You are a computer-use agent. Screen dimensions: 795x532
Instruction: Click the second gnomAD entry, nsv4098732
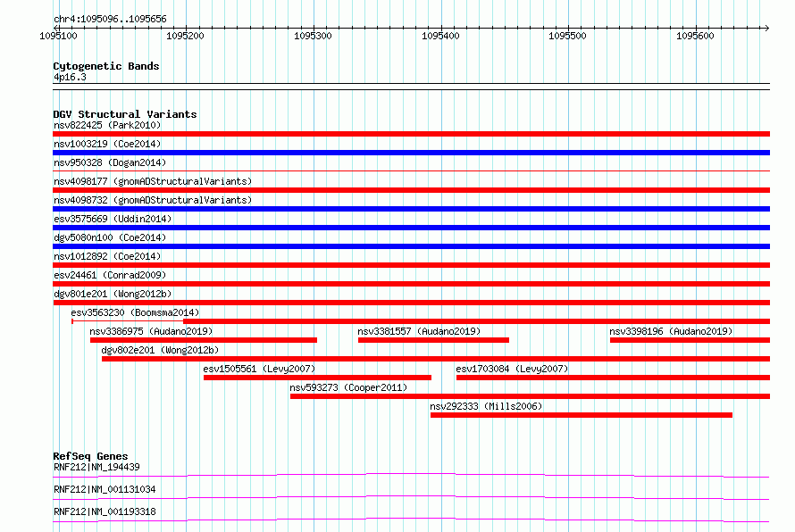153,200
